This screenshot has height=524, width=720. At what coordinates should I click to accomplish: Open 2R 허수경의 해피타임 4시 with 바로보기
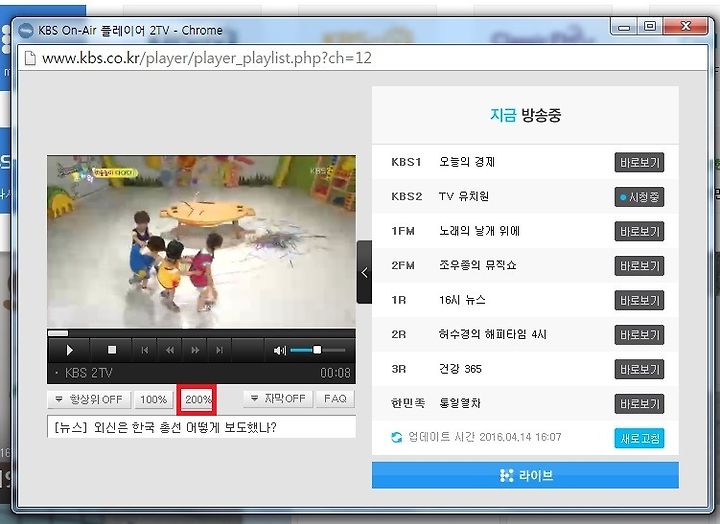point(639,335)
